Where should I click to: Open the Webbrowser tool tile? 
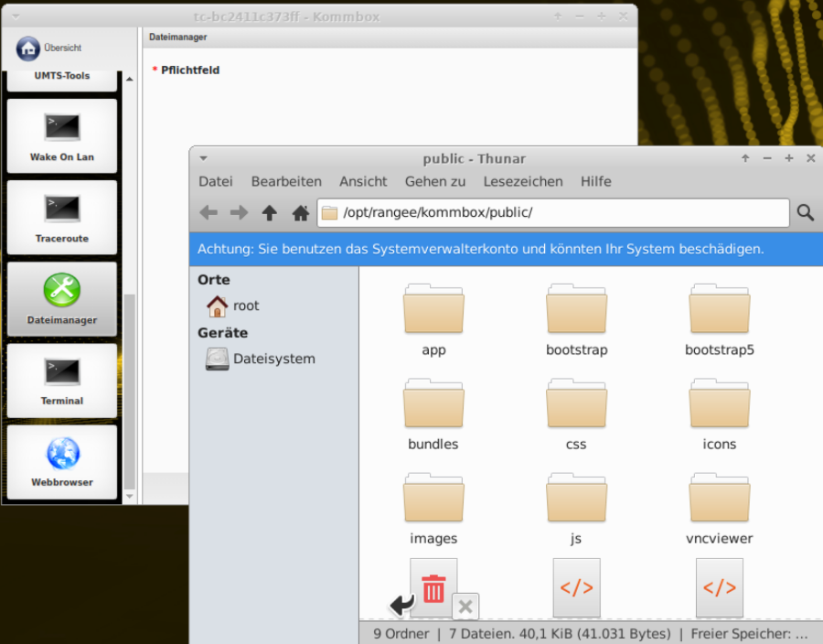click(62, 462)
